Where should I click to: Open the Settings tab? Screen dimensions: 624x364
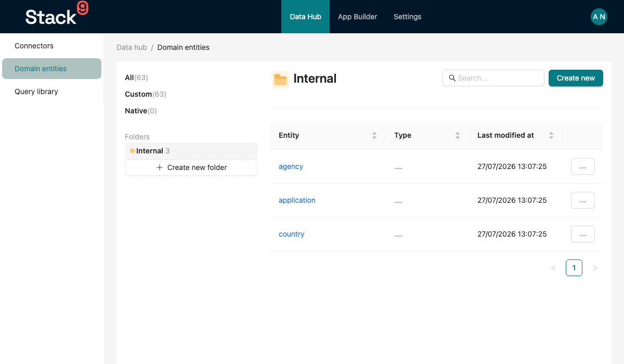(x=408, y=17)
